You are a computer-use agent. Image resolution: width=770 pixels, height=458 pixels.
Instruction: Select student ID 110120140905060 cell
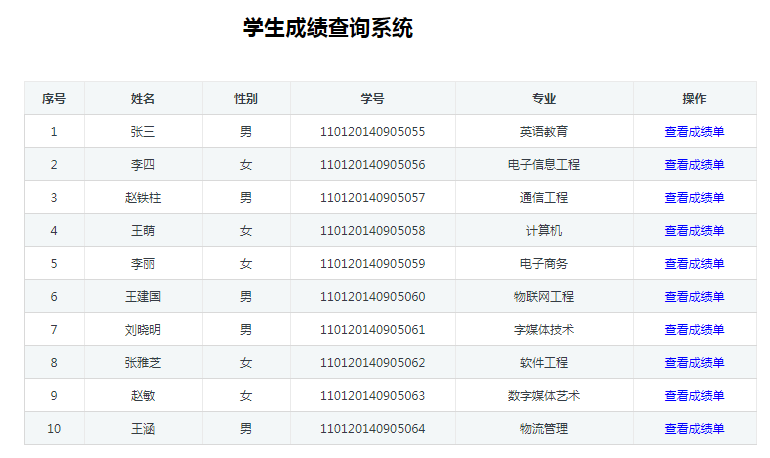(373, 296)
